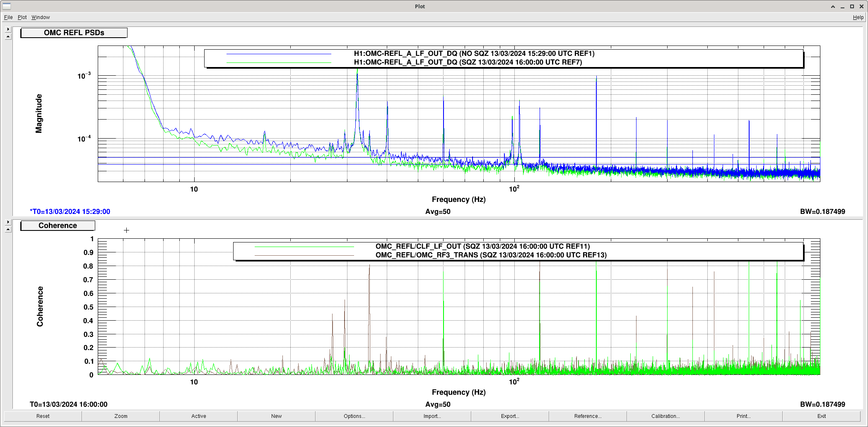Screen dimensions: 868x427
Task: Click the Zoom button in bottom bar
Action: coord(121,416)
